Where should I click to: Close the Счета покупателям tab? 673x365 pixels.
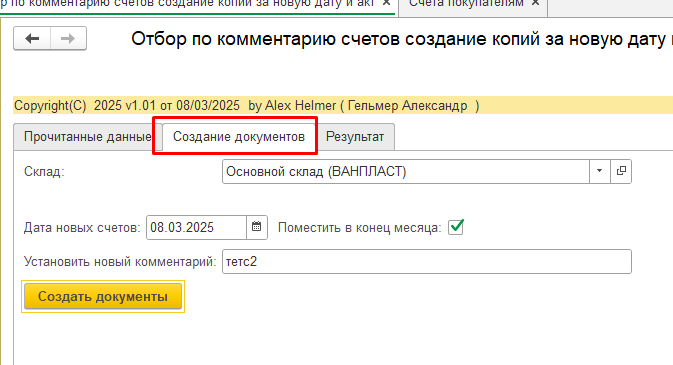(x=535, y=3)
